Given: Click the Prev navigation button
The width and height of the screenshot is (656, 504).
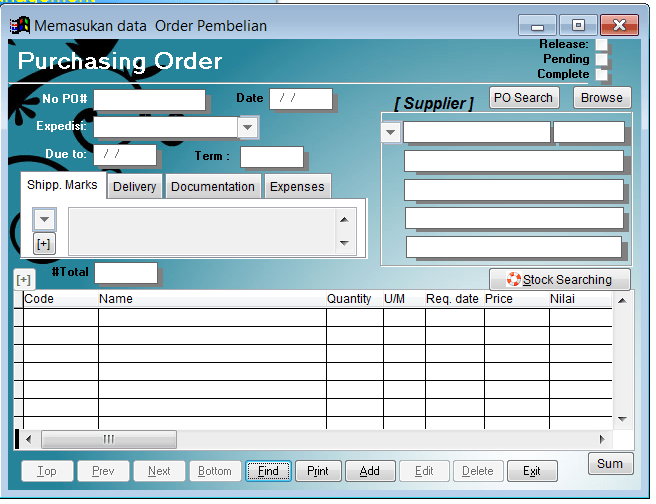Looking at the screenshot, I should (103, 471).
